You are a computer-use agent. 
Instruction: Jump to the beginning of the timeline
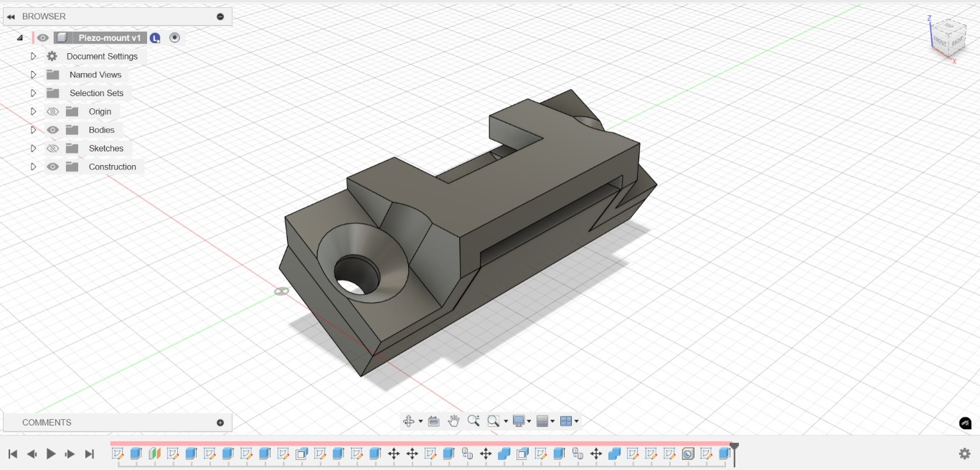[x=12, y=454]
